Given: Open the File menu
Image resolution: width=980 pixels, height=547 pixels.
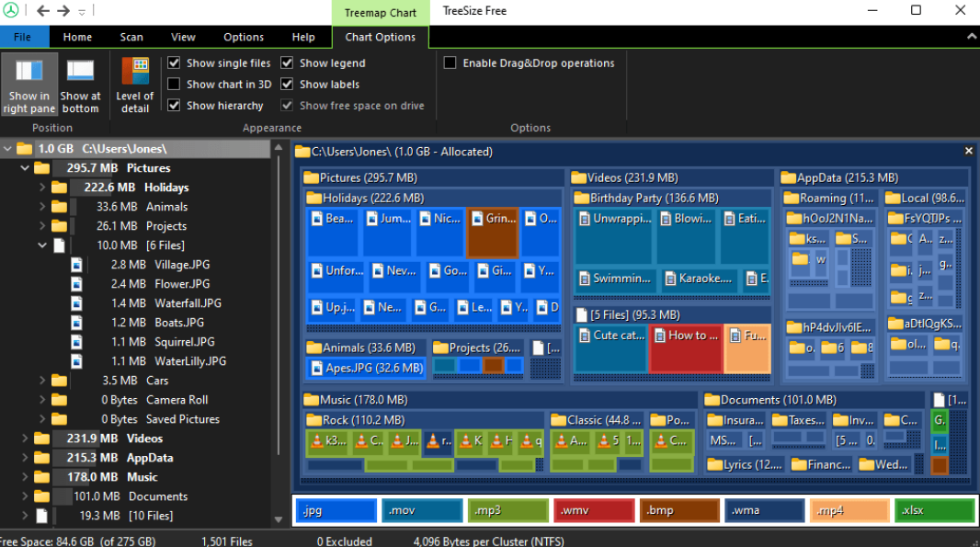Looking at the screenshot, I should pyautogui.click(x=22, y=37).
